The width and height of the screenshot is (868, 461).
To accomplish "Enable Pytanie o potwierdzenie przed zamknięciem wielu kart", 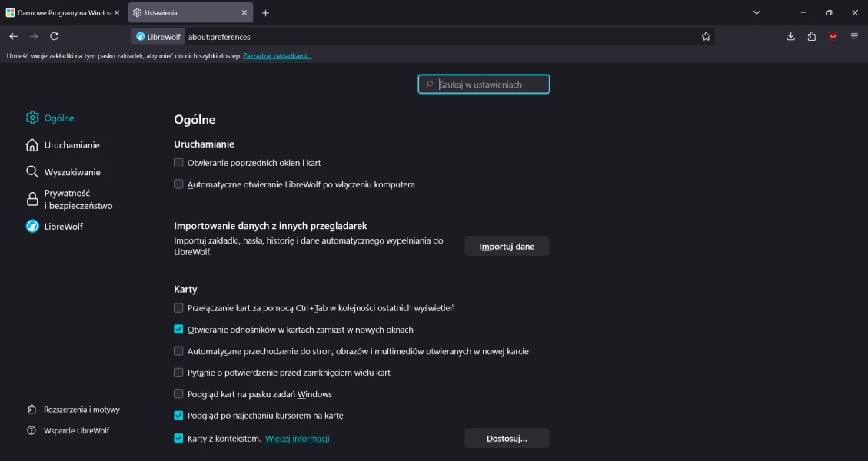I will 178,373.
